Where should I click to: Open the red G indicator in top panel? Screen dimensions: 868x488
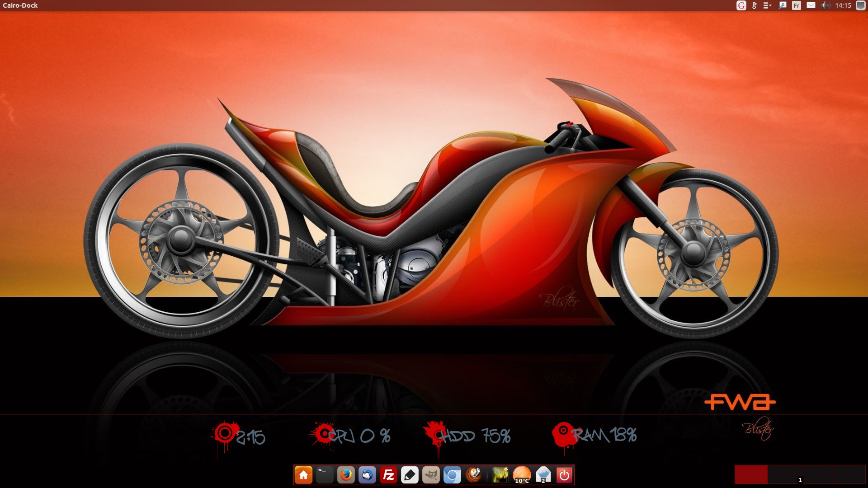coord(741,5)
